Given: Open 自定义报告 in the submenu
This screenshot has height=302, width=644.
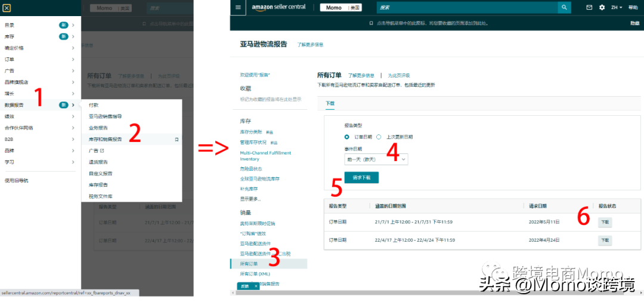Looking at the screenshot, I should pos(101,174).
